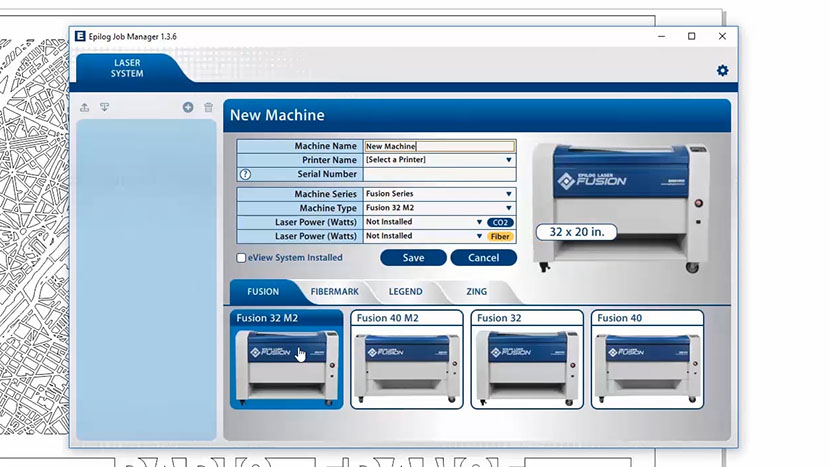Cancel the new machine setup
Viewport: 830px width, 467px height.
[483, 258]
